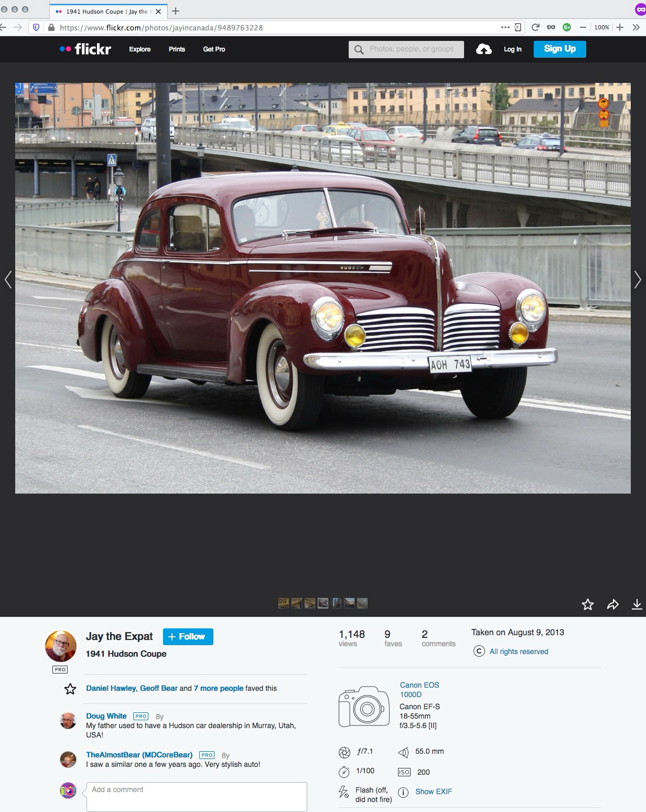
Task: Click the Flickr logo
Action: (85, 49)
